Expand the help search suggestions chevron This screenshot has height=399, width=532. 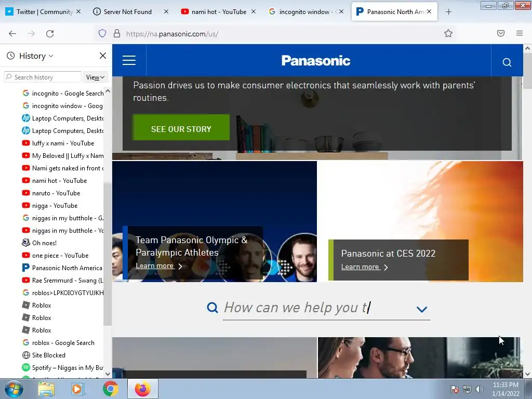click(x=422, y=309)
